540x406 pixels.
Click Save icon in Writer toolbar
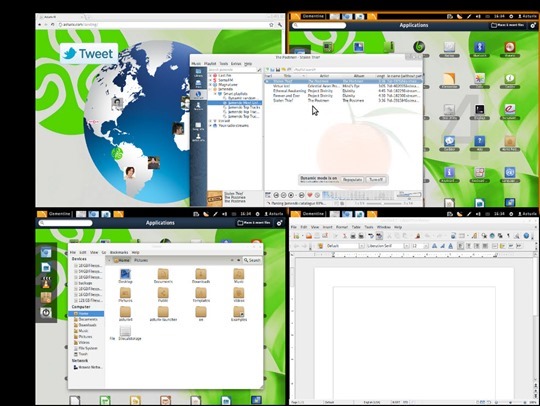click(x=317, y=236)
